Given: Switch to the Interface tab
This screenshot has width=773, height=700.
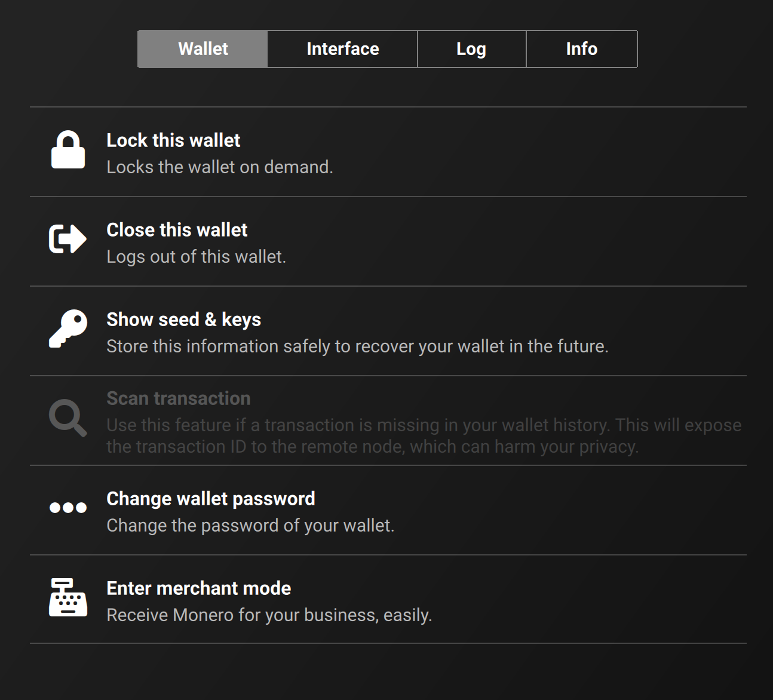Looking at the screenshot, I should (x=342, y=49).
